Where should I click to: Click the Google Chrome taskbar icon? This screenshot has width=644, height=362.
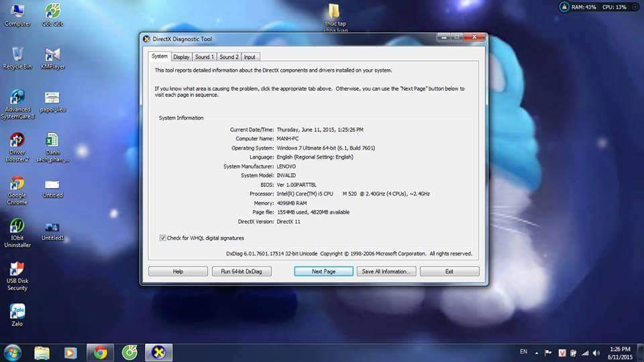[x=101, y=352]
